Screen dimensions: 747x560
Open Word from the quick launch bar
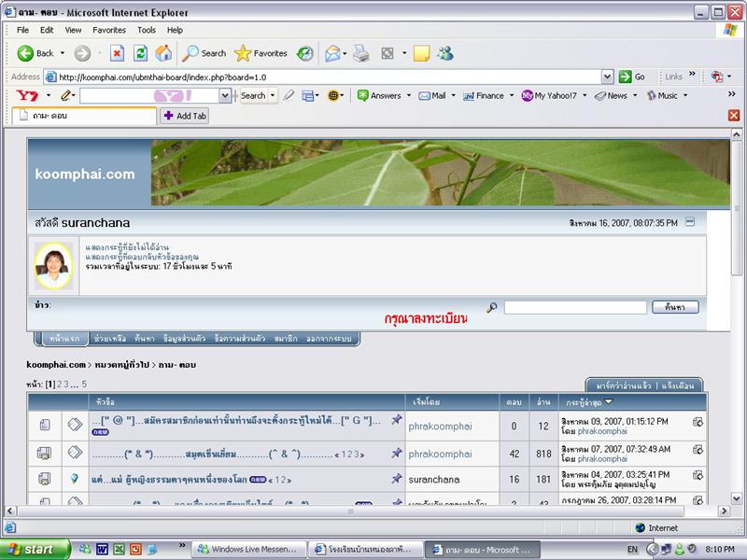point(102,550)
